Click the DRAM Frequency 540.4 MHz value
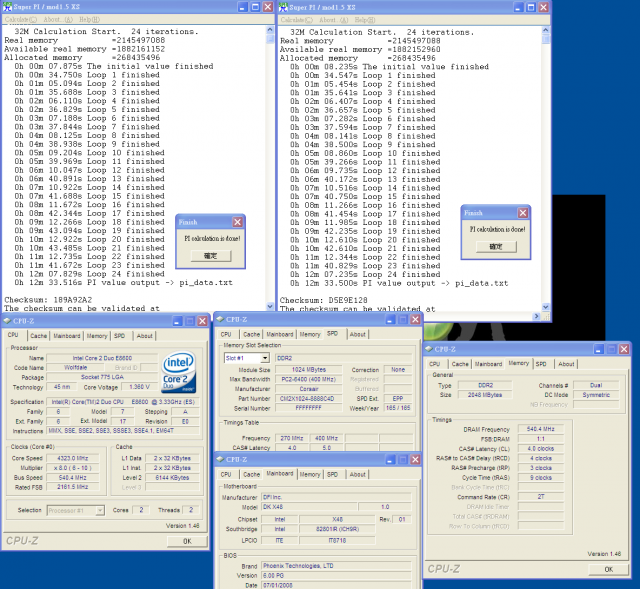 [540, 429]
